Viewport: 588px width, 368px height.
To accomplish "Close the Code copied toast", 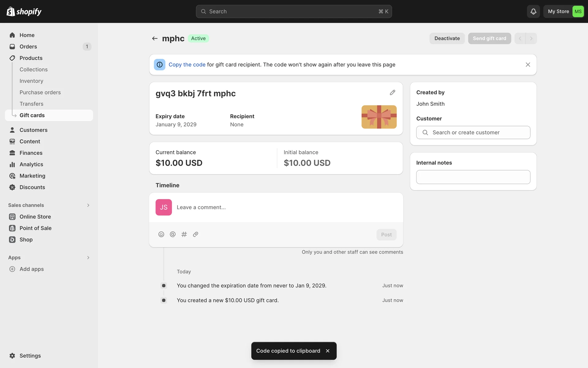I will pyautogui.click(x=328, y=351).
